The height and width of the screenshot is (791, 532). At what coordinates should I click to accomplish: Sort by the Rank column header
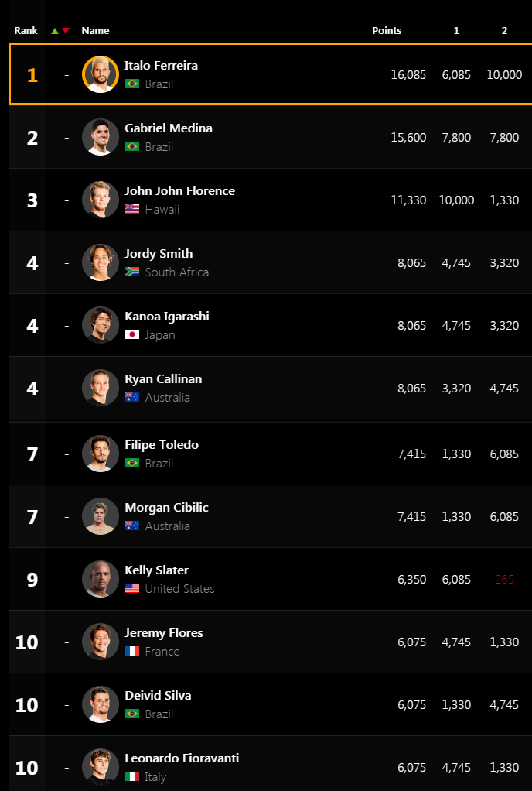click(x=26, y=30)
